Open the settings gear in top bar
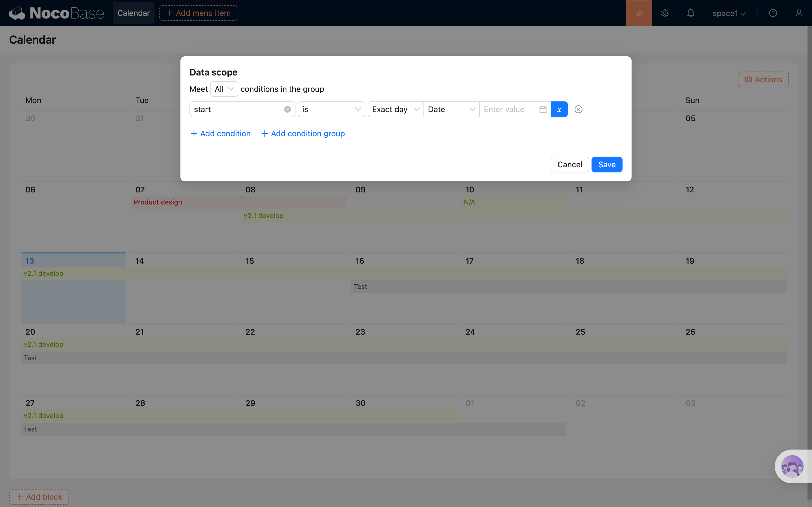The image size is (812, 507). click(665, 13)
